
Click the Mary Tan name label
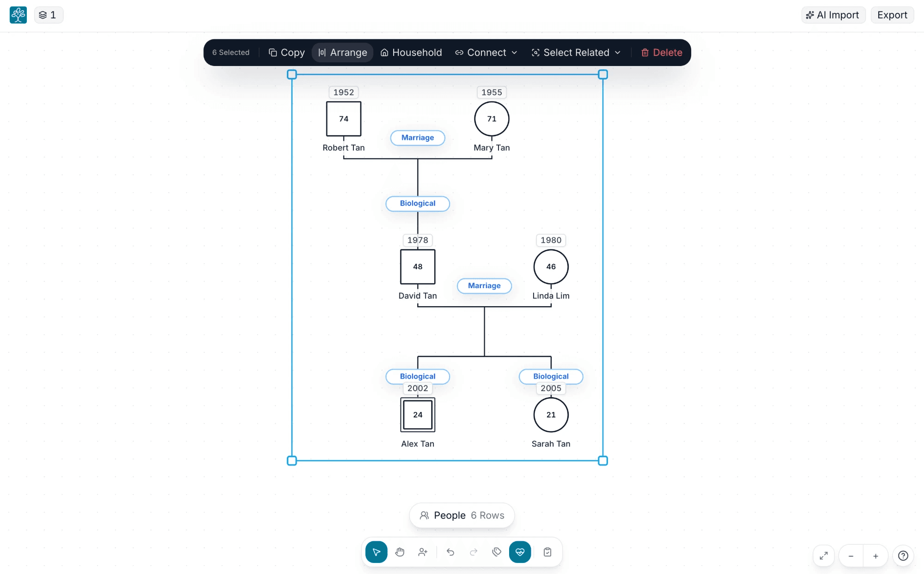pos(492,148)
